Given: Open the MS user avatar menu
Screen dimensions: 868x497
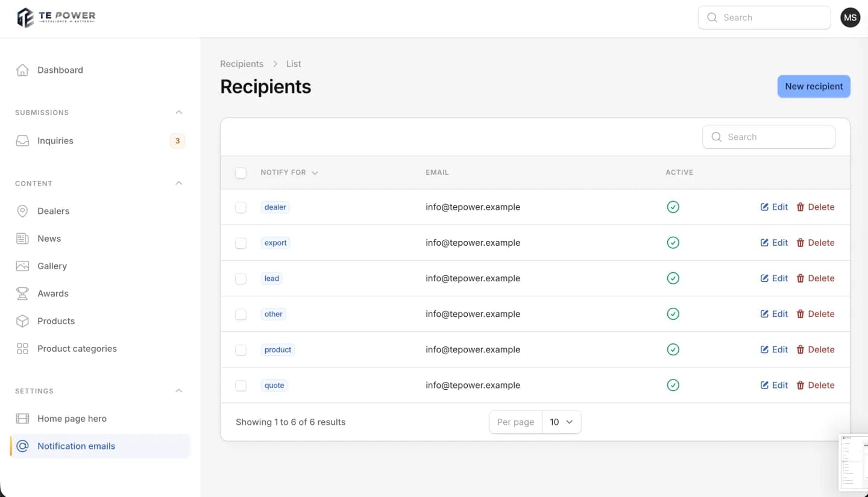Looking at the screenshot, I should 850,17.
